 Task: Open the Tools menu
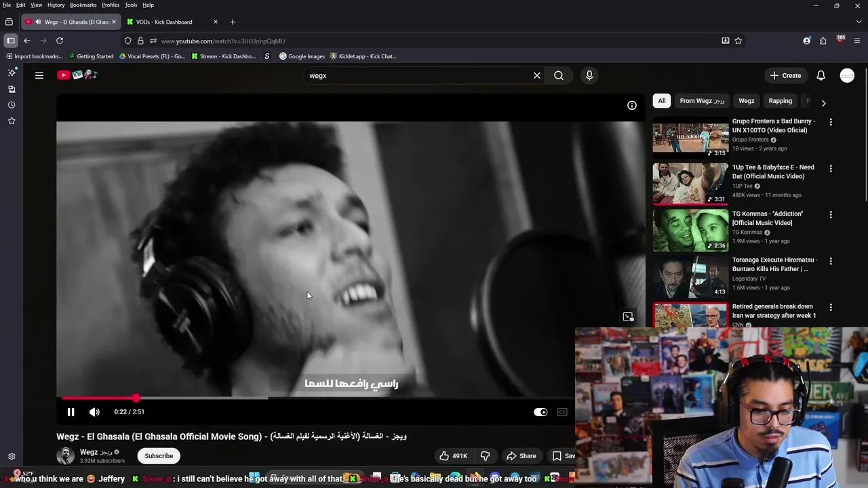pyautogui.click(x=131, y=5)
